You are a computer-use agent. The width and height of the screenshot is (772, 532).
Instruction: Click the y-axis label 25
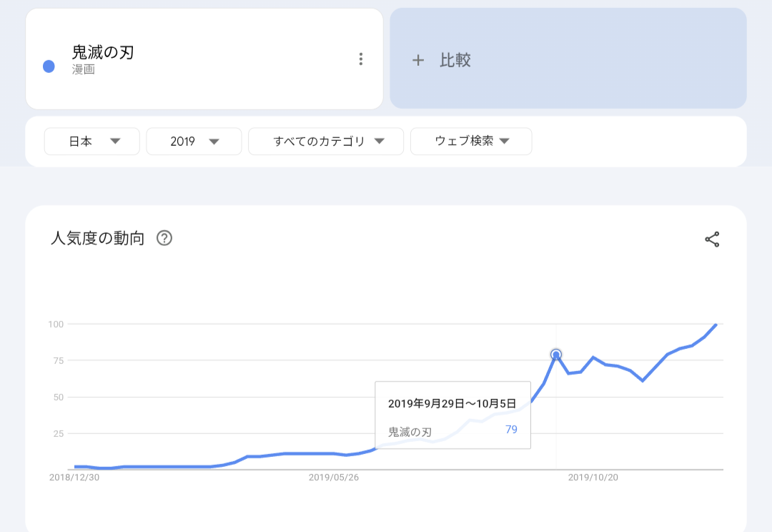(x=59, y=433)
